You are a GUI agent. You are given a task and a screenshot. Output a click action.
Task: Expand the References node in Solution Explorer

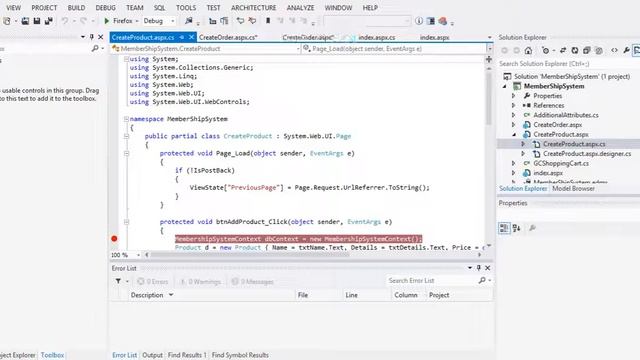[x=514, y=105]
